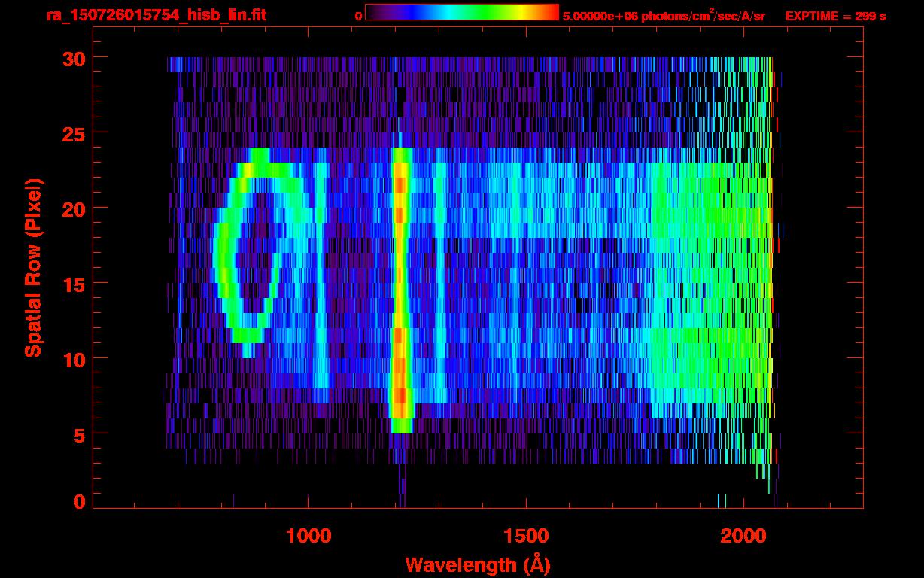924x578 pixels.
Task: Click the Wavelength (Å) axis label
Action: (x=478, y=564)
